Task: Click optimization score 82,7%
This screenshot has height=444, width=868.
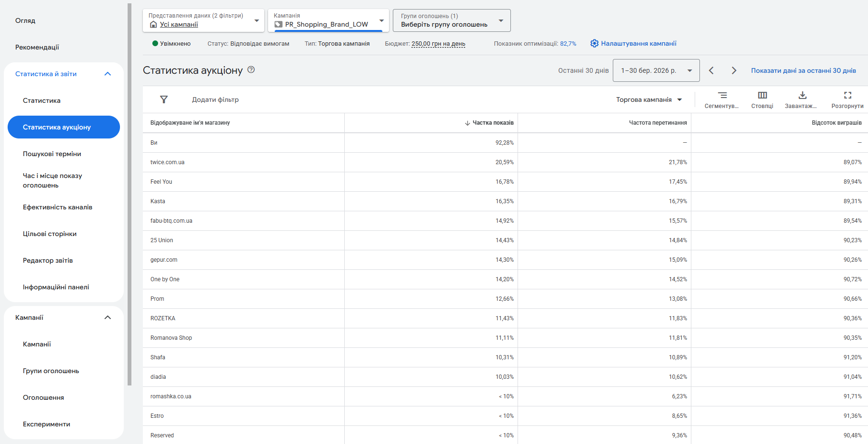Action: point(568,44)
